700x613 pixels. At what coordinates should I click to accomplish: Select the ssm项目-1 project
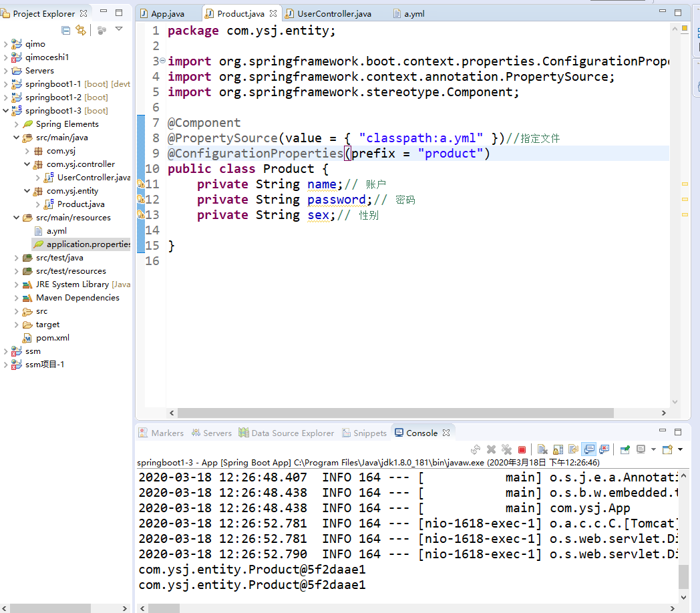tap(45, 365)
